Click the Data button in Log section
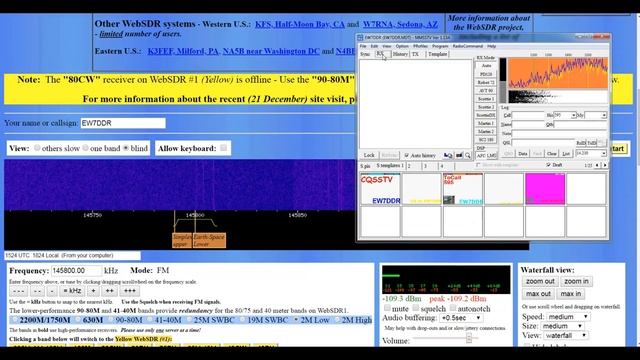This screenshot has height=360, width=640. [522, 154]
